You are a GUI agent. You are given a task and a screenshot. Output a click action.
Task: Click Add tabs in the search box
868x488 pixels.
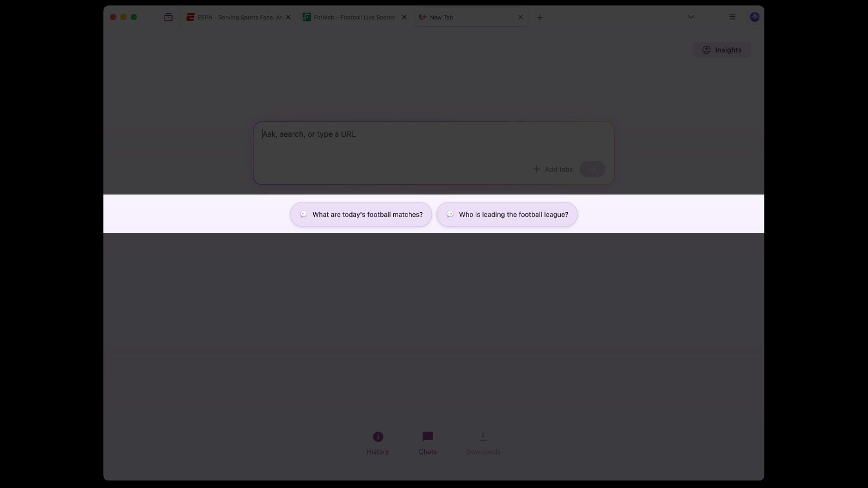tap(552, 169)
